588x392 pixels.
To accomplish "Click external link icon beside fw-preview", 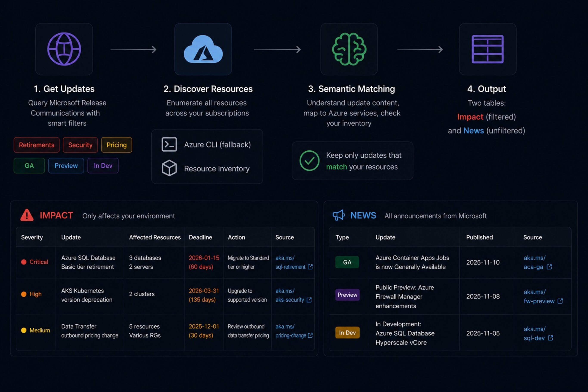I will (560, 301).
